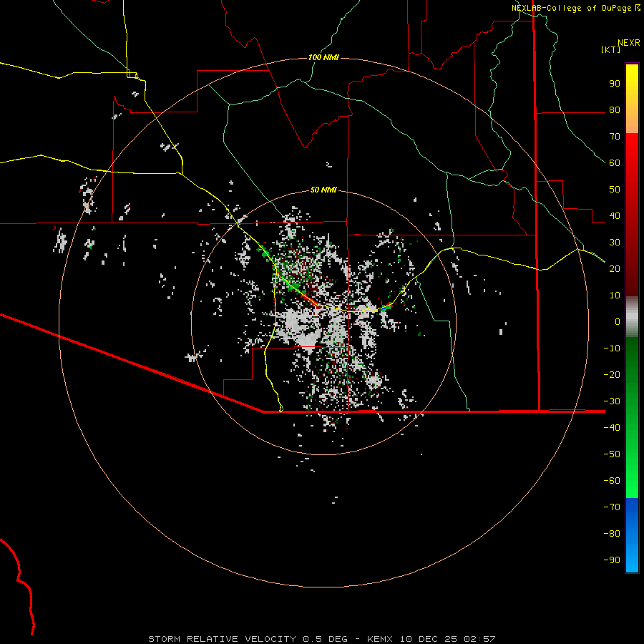This screenshot has height=644, width=644.
Task: Click the -10 value on the velocity scale
Action: pyautogui.click(x=612, y=348)
